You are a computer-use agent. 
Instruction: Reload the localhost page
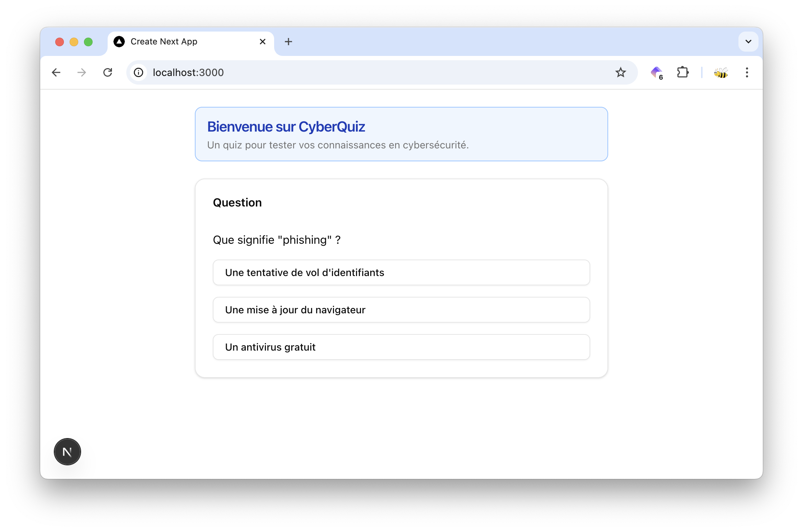click(x=108, y=72)
